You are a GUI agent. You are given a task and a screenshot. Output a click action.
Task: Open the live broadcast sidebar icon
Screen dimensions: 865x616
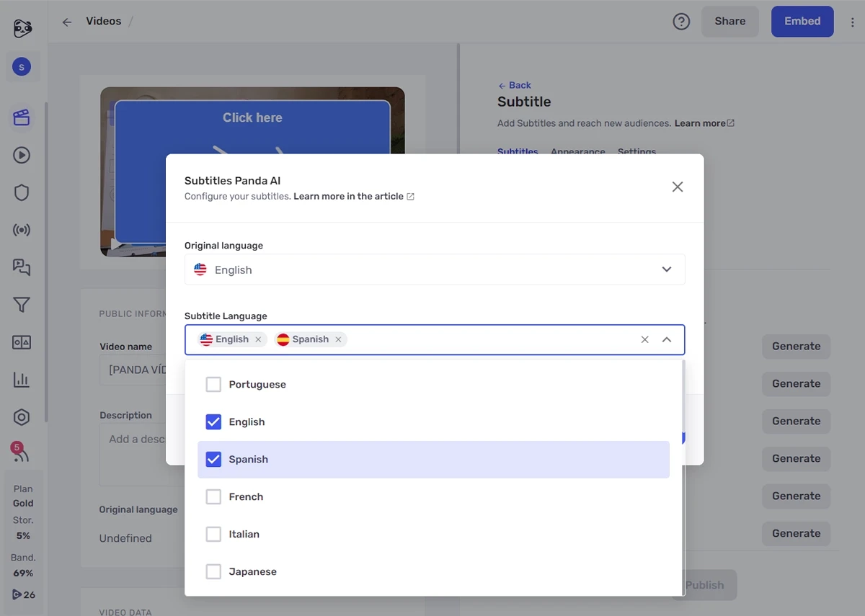click(x=22, y=230)
